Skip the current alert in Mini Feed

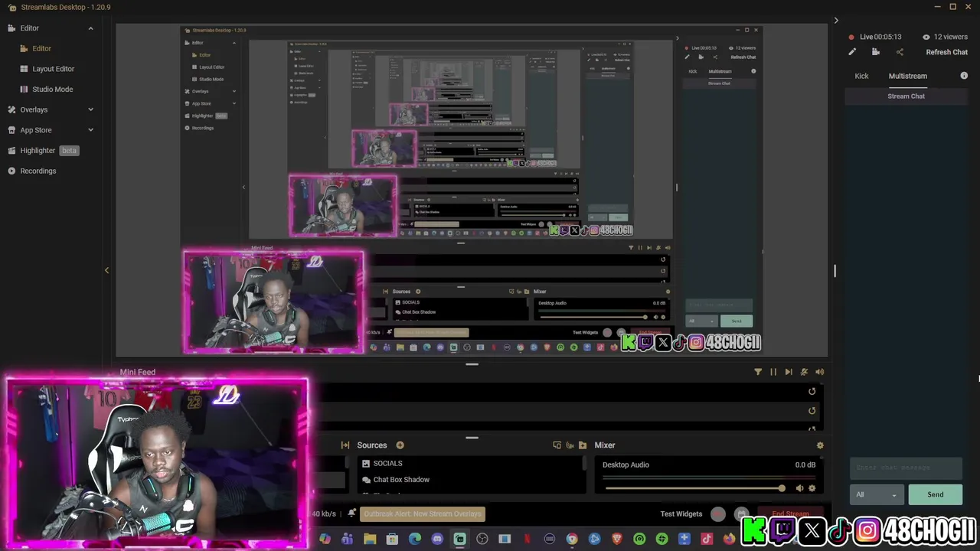pos(789,372)
